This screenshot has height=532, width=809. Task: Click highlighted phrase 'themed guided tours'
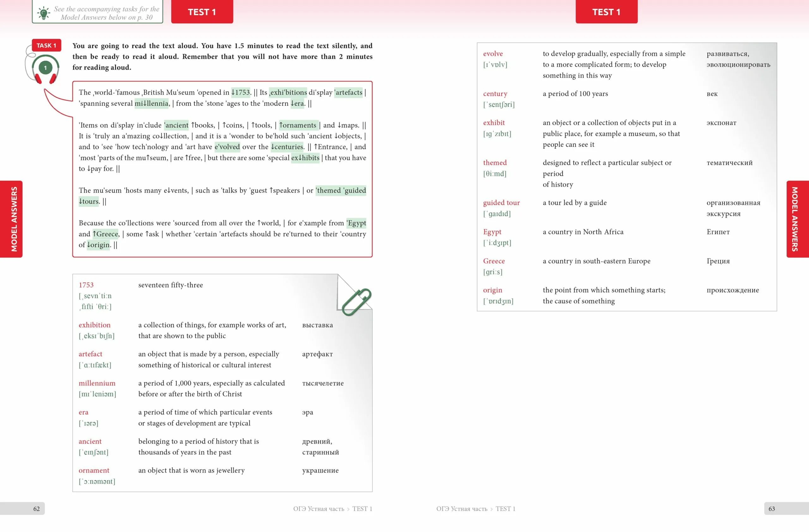click(x=223, y=196)
